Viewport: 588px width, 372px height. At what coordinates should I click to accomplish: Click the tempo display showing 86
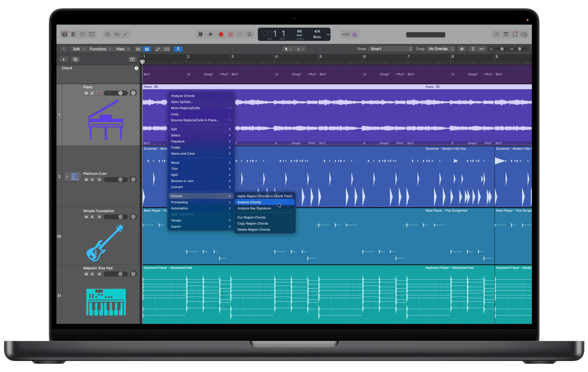point(299,31)
